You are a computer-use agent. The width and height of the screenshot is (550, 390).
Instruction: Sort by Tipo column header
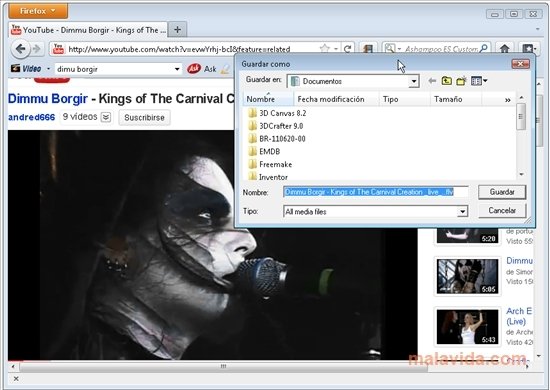pyautogui.click(x=405, y=99)
